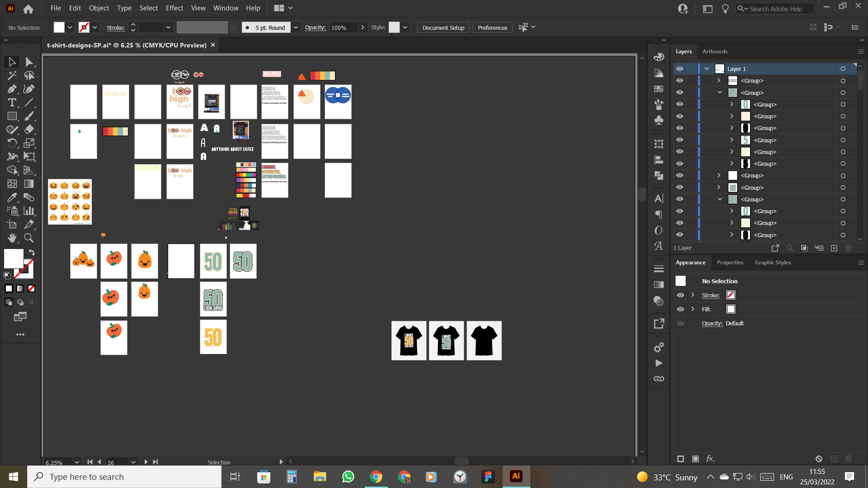Screen dimensions: 868x488
Task: Hide visibility of Layer 1
Action: pyautogui.click(x=680, y=68)
